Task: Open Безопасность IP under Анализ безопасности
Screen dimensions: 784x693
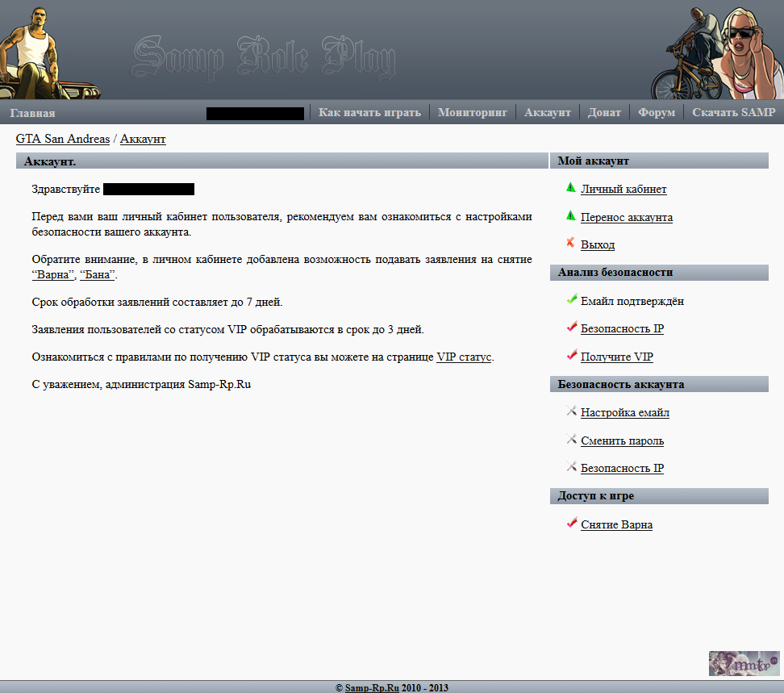Action: pyautogui.click(x=622, y=329)
